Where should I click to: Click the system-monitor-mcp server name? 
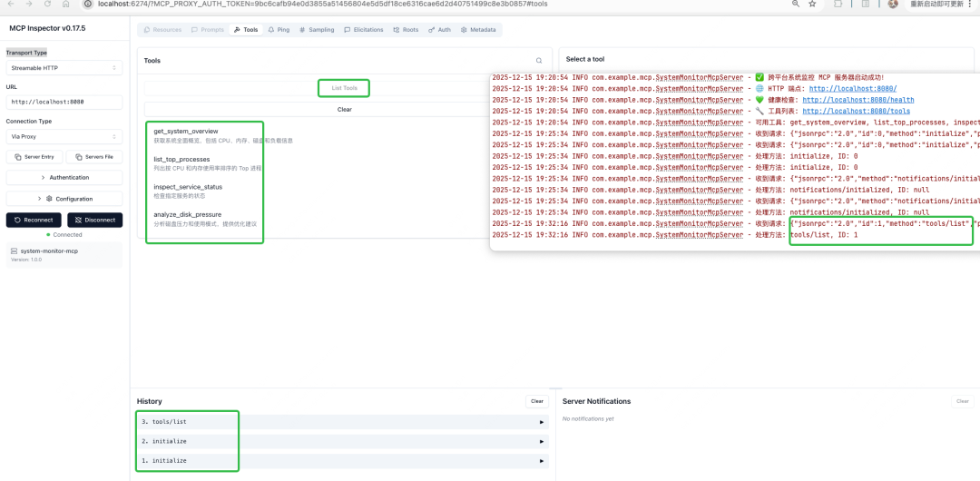pos(49,250)
